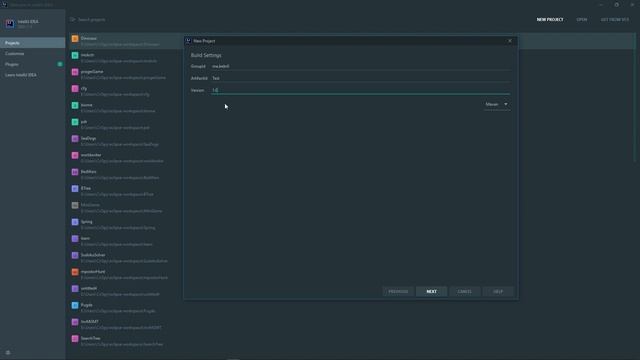The image size is (640, 360).
Task: Open the Maven build system dropdown
Action: 497,104
